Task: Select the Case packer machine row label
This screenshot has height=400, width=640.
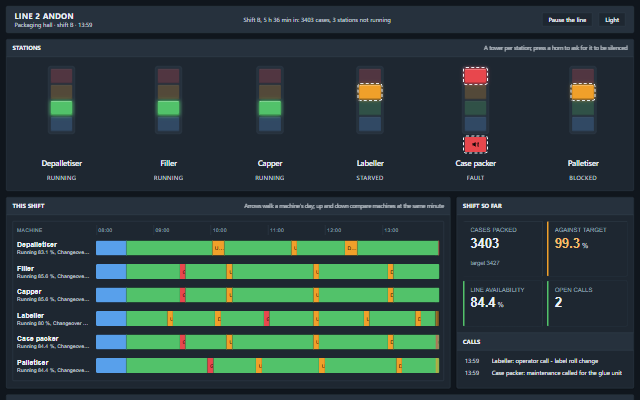Action: (53, 342)
